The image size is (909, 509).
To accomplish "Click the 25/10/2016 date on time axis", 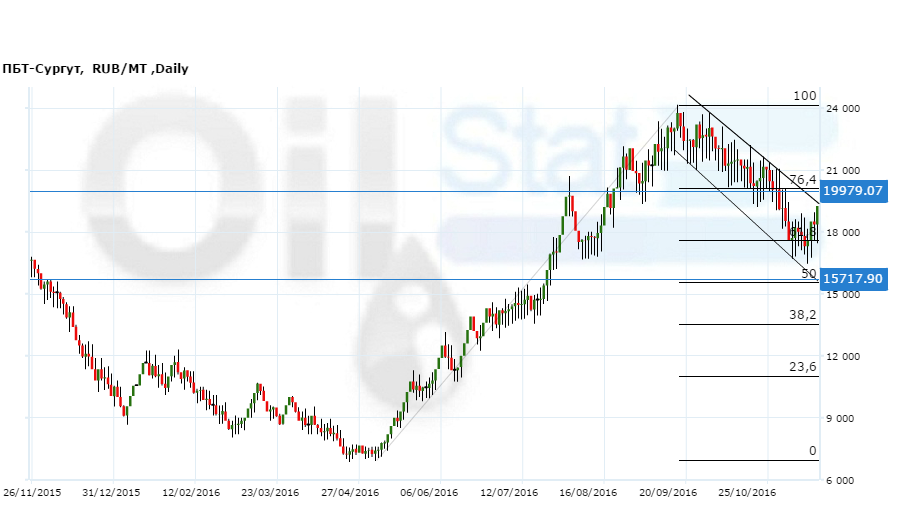I will pos(749,493).
